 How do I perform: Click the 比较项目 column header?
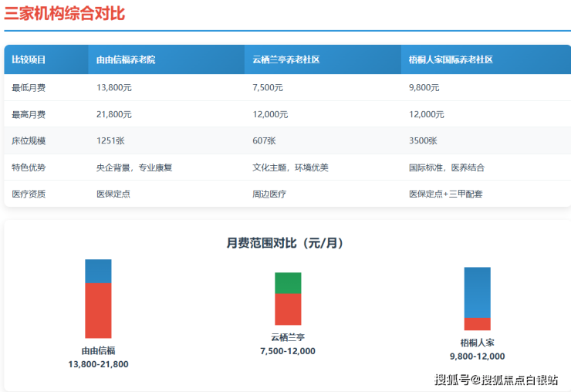click(29, 59)
